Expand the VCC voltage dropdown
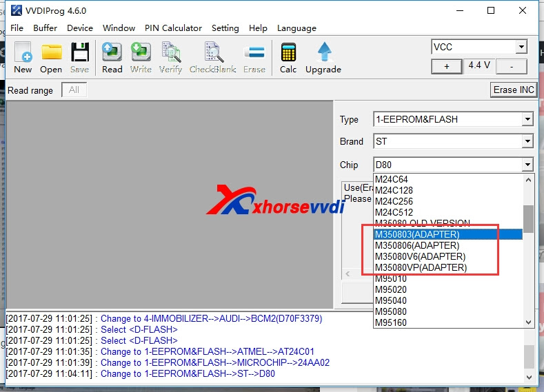The width and height of the screenshot is (544, 392). (x=521, y=47)
